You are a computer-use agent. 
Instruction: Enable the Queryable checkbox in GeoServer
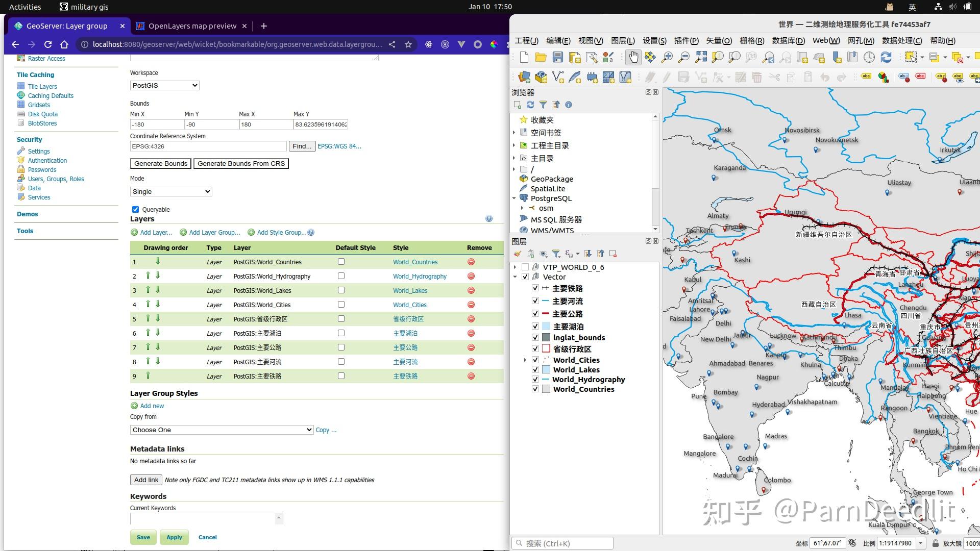point(135,209)
